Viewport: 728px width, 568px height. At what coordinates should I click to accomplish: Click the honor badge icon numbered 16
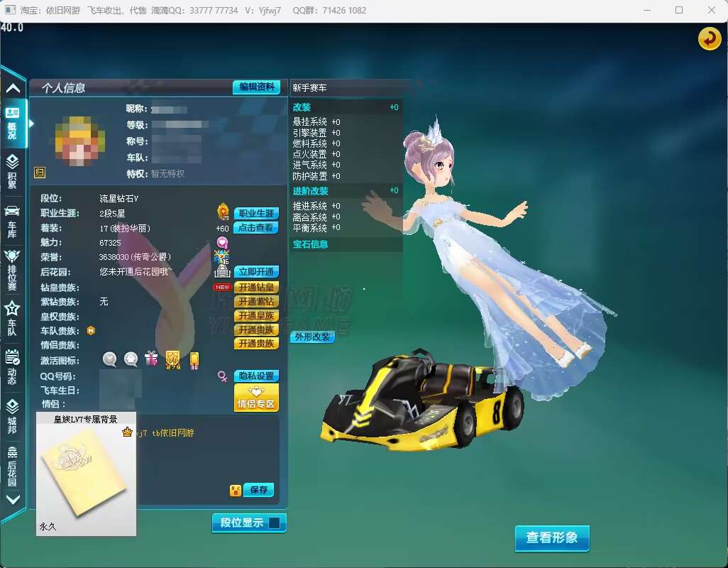click(x=222, y=257)
